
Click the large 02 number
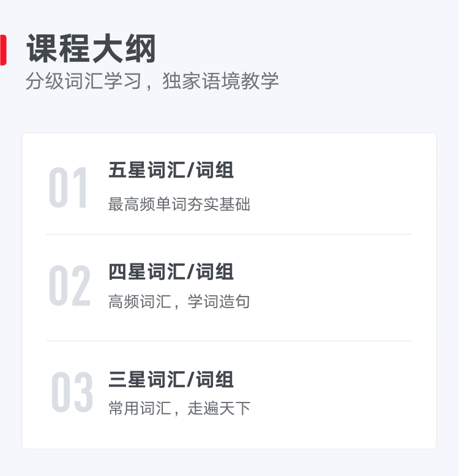(x=70, y=285)
